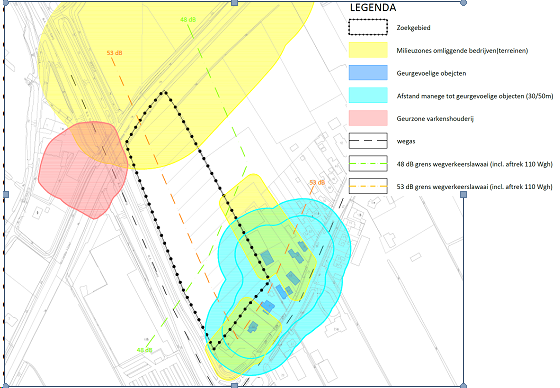
Task: Click the bottom-center selection handle of the image
Action: pyautogui.click(x=234, y=385)
